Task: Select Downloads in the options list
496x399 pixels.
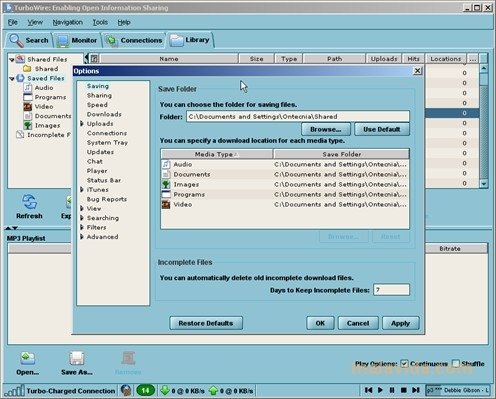Action: [x=104, y=114]
